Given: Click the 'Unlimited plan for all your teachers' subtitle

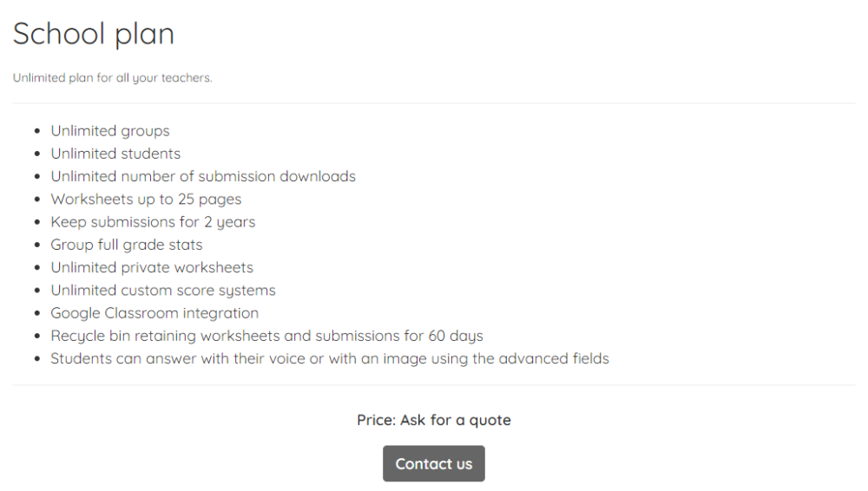Looking at the screenshot, I should [x=112, y=77].
